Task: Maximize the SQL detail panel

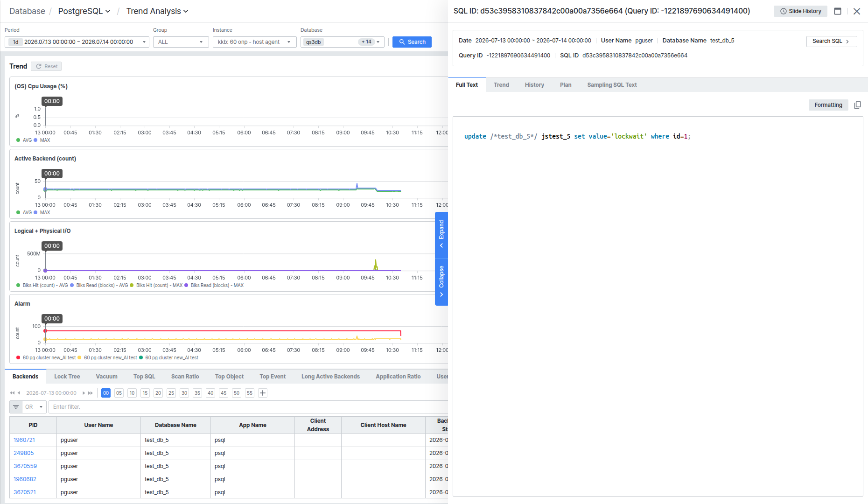Action: point(838,11)
